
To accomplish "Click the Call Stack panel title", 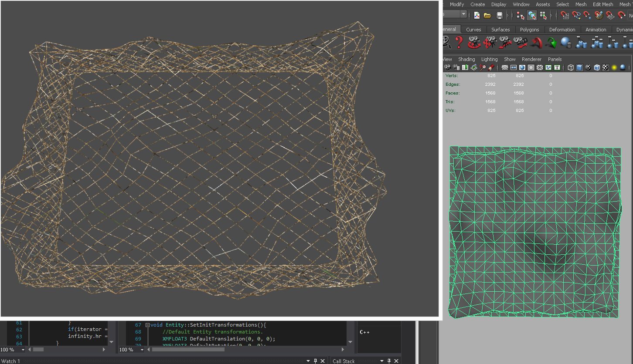I will pos(344,361).
